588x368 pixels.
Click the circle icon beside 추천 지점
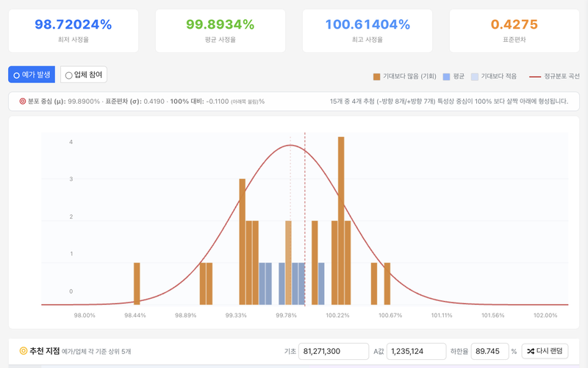pos(24,351)
